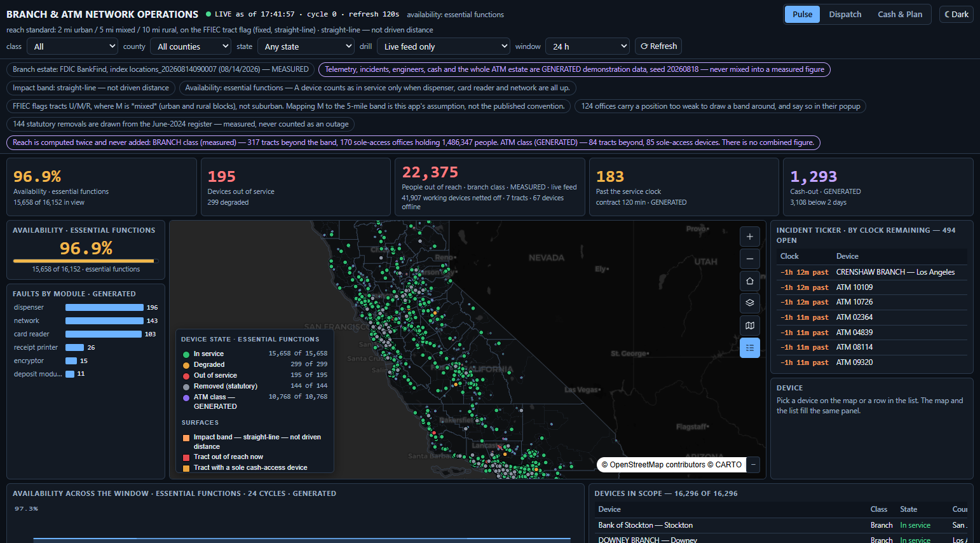Screen dimensions: 980x543
Task: Reset map to home extent
Action: (750, 281)
